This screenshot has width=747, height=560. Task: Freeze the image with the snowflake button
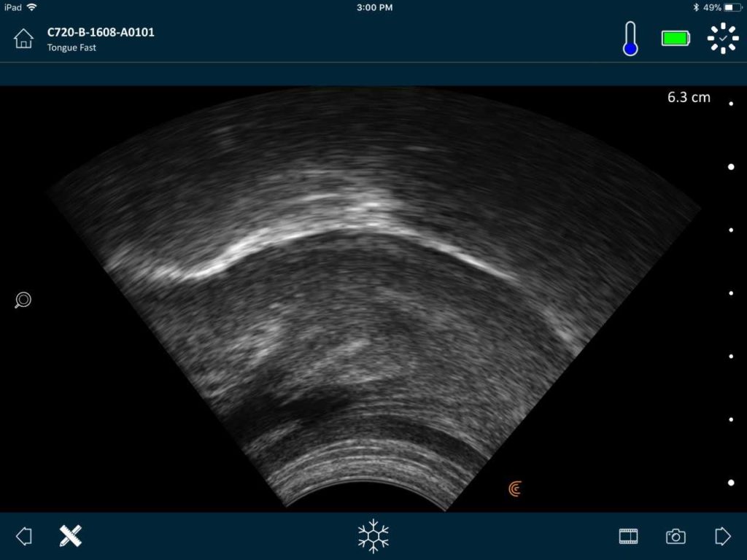[373, 536]
